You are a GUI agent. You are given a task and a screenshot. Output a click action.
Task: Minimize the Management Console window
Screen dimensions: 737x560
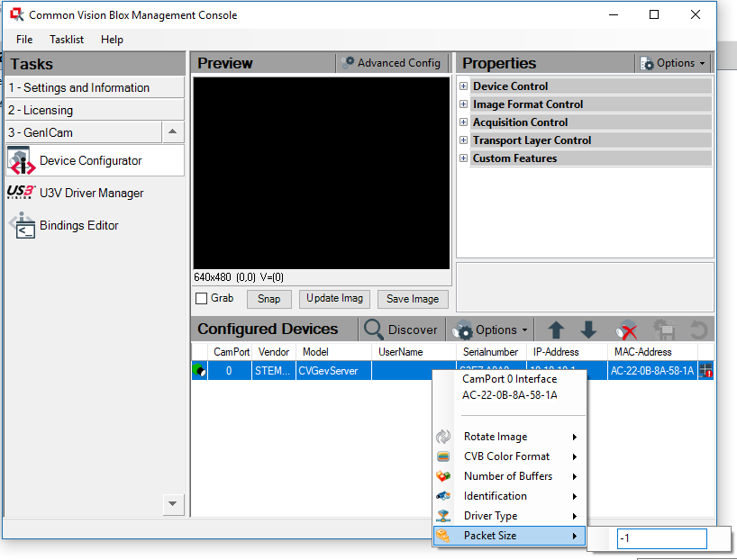click(614, 14)
